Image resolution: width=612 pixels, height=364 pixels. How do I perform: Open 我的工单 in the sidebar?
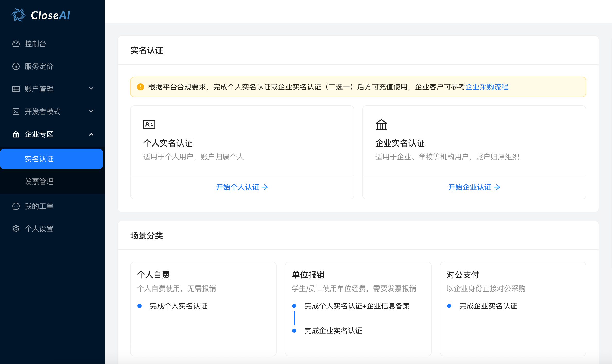53,206
